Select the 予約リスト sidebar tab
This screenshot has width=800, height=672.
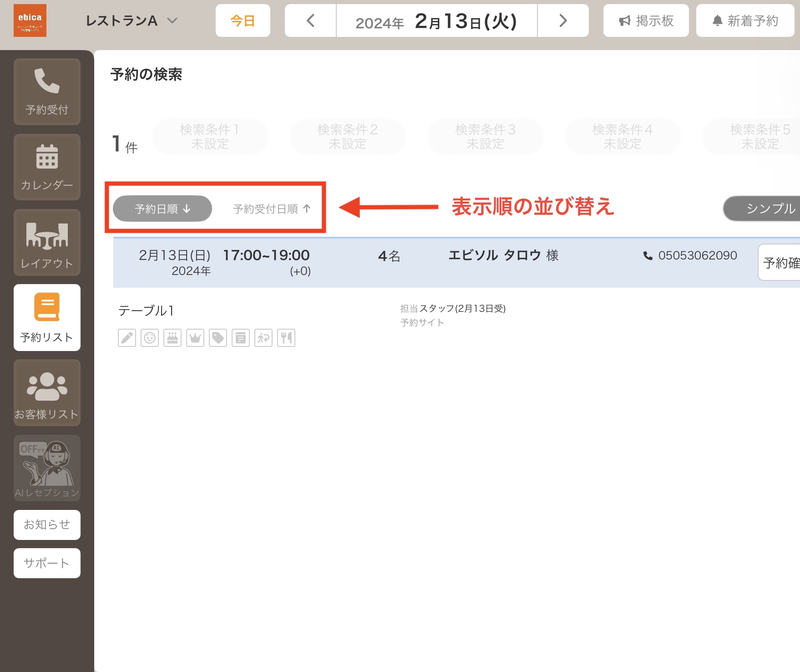(x=47, y=317)
